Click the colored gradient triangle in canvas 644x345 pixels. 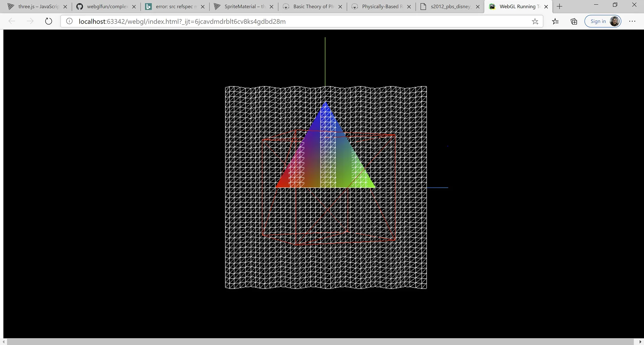pos(325,157)
